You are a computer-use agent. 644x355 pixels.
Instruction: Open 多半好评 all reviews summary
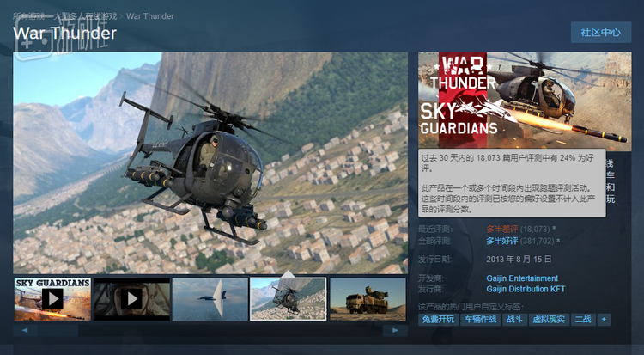pyautogui.click(x=502, y=241)
